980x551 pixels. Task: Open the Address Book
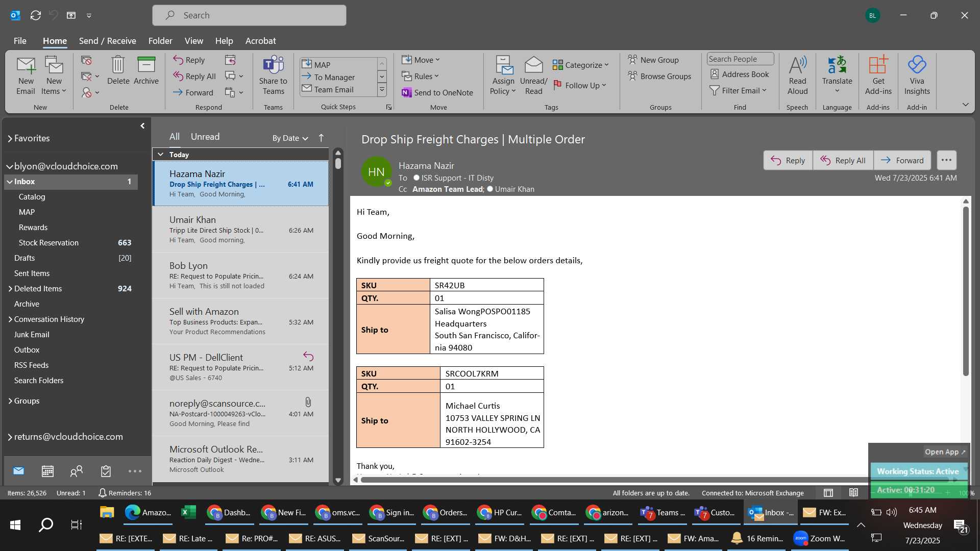tap(740, 74)
